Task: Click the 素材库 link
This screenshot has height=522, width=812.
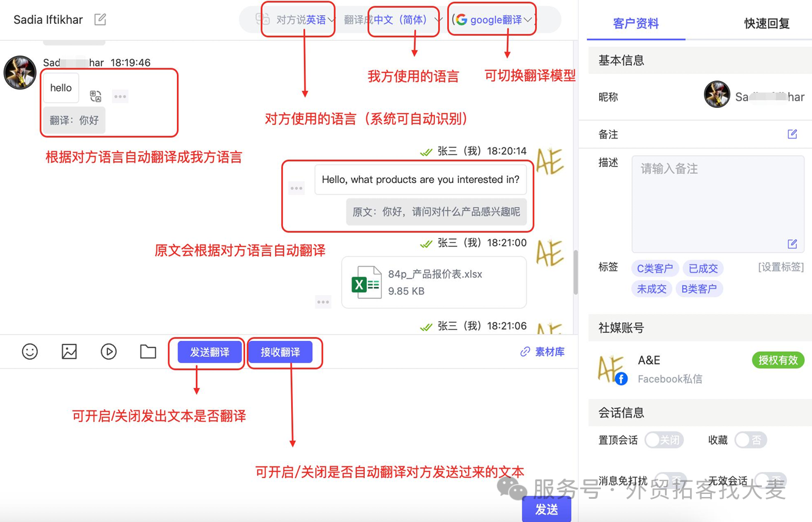Action: pos(542,352)
